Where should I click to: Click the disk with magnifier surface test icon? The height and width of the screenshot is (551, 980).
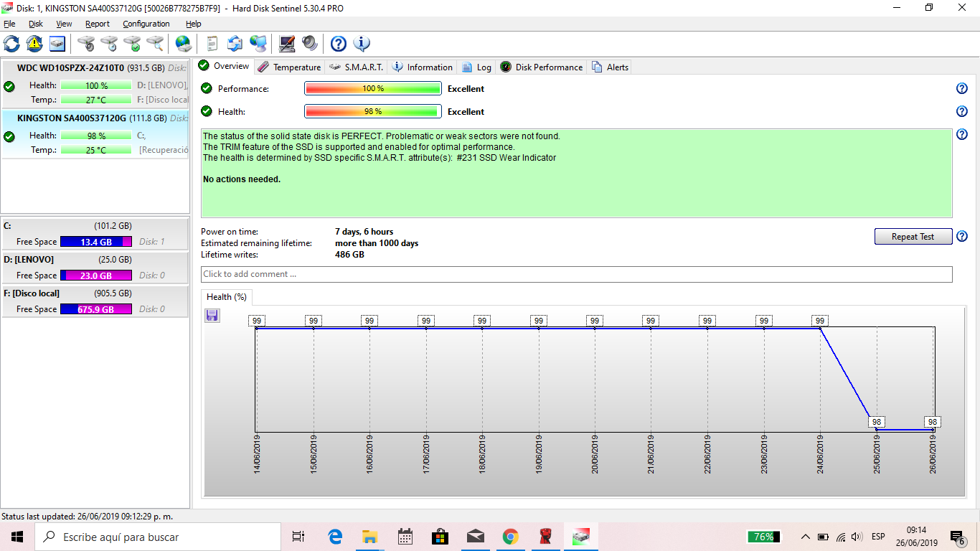pos(155,44)
